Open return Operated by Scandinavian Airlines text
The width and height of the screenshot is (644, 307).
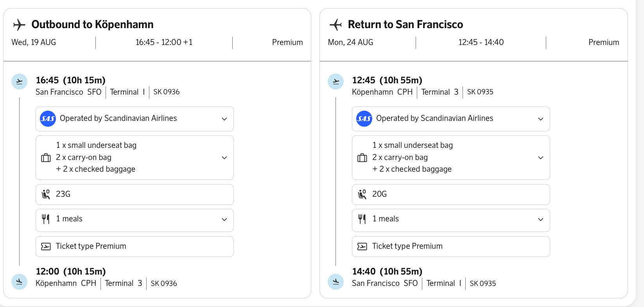point(435,118)
